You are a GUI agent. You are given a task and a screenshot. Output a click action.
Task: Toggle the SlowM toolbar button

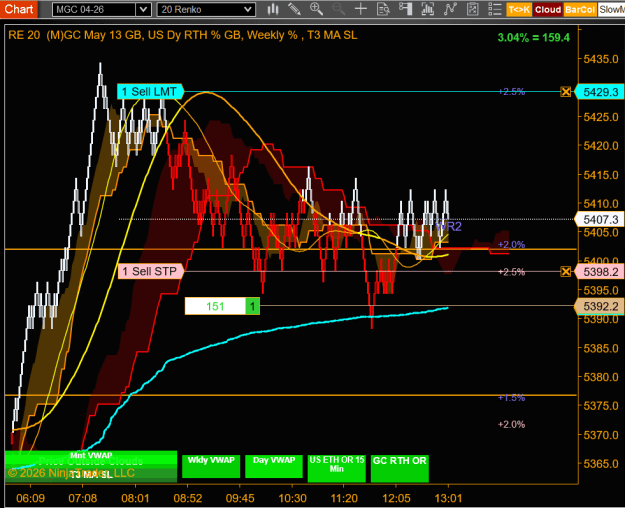pos(611,10)
